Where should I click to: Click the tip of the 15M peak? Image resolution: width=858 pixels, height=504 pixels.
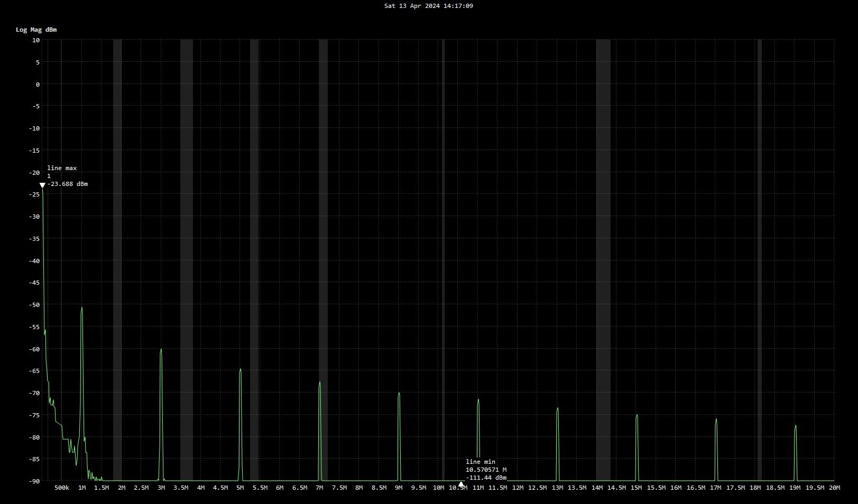637,415
